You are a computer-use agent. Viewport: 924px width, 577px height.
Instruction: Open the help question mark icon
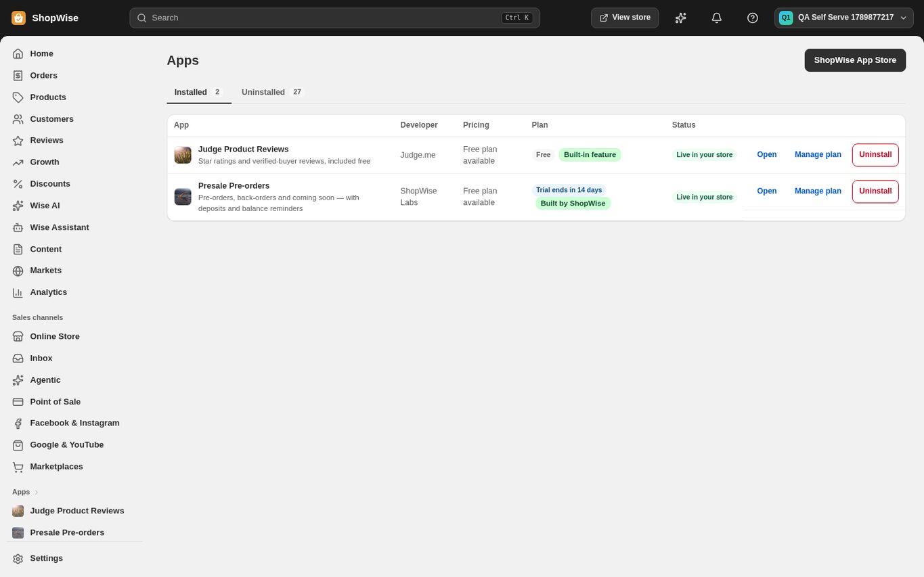(753, 18)
